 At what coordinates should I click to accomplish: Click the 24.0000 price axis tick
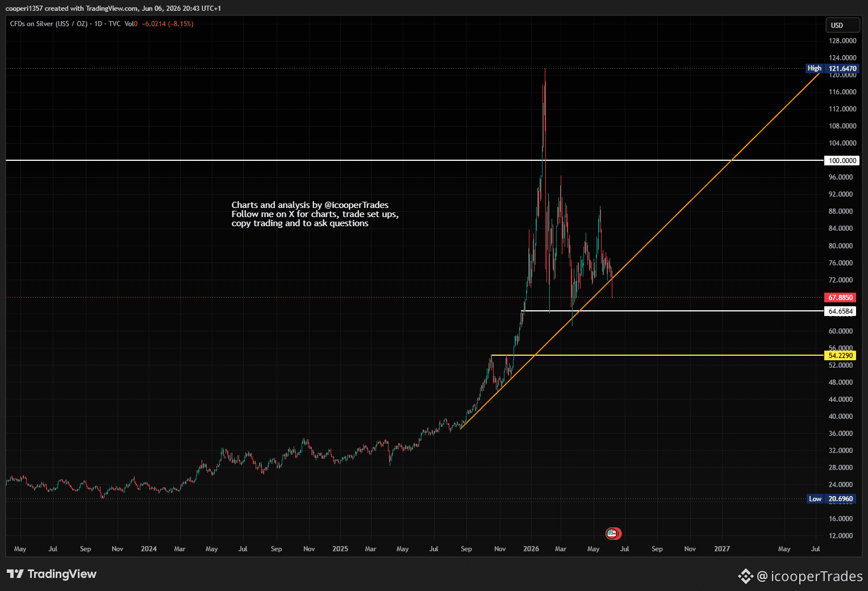click(x=841, y=485)
